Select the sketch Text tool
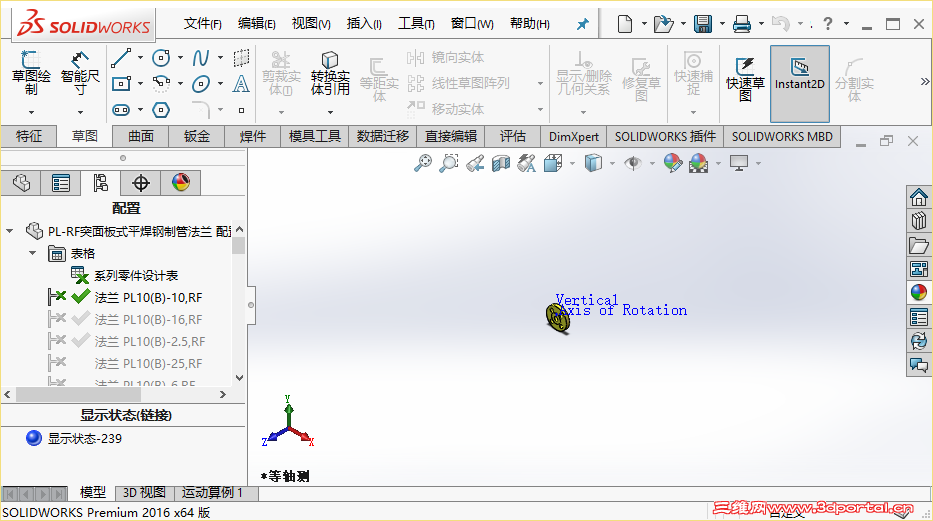 [240, 84]
